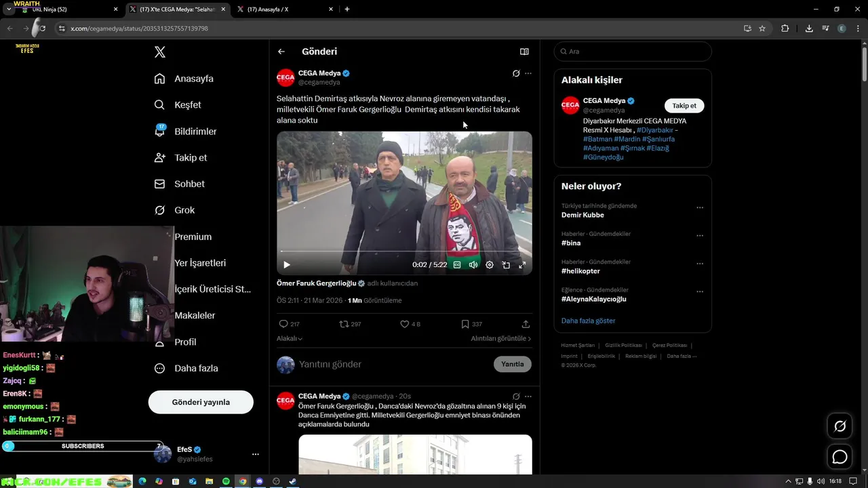Open a new browser tab
This screenshot has height=488, width=868.
pos(347,9)
